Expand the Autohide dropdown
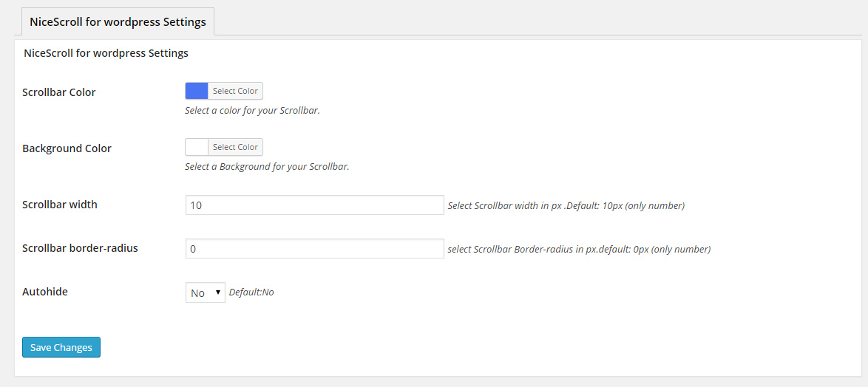Viewport: 868px width, 387px height. click(206, 292)
